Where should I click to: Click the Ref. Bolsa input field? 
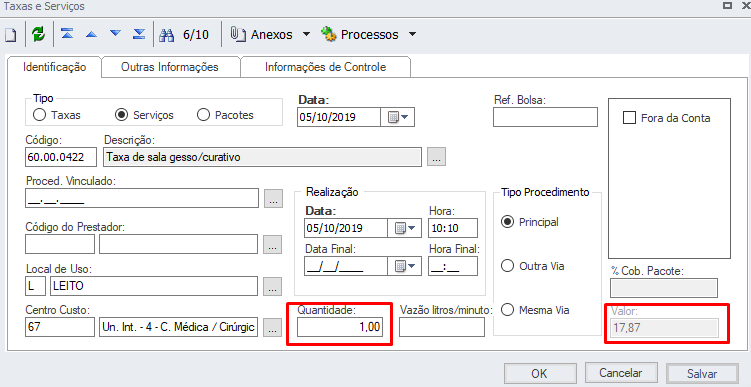coord(546,117)
